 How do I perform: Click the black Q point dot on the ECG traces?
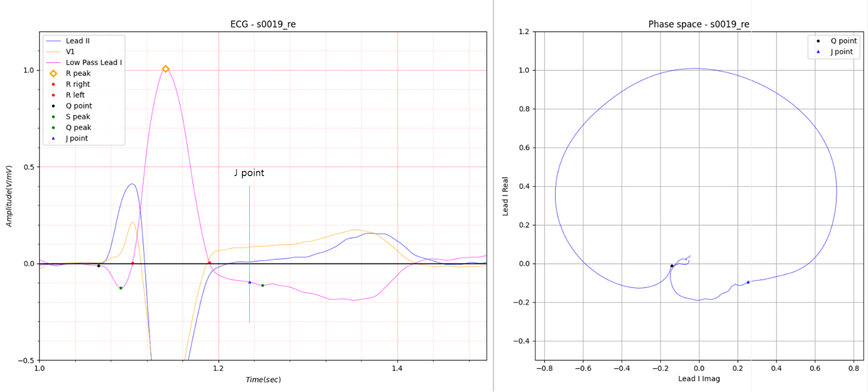[x=99, y=266]
